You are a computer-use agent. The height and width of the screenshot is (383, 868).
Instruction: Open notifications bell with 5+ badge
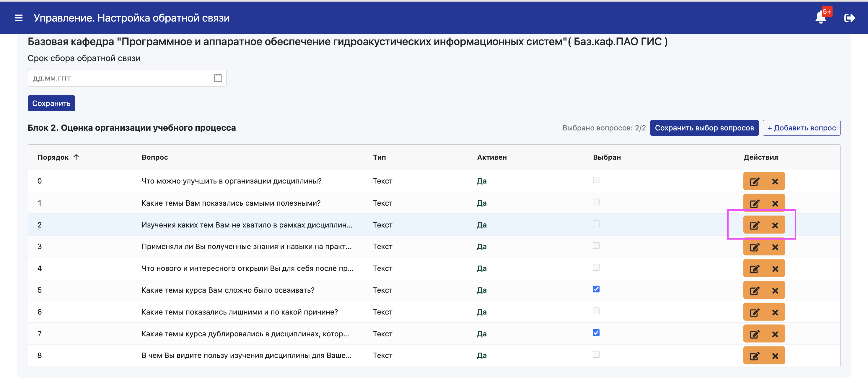pyautogui.click(x=821, y=17)
